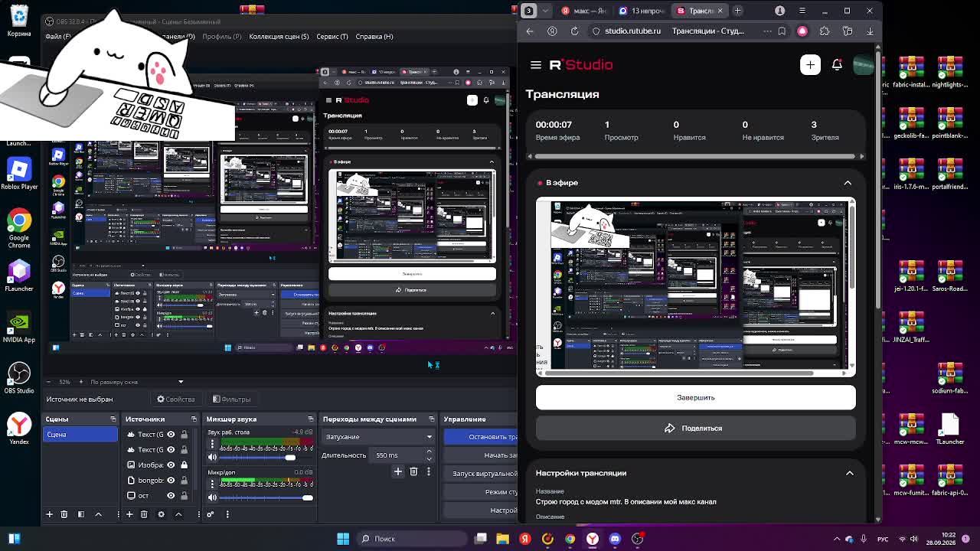
Task: Hide the Изображение source with eye icon
Action: click(x=171, y=465)
